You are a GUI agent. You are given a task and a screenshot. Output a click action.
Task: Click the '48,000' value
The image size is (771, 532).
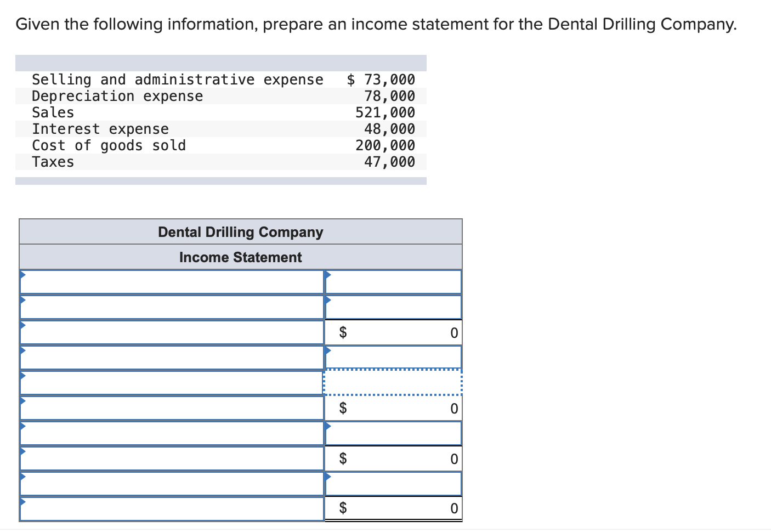(390, 129)
